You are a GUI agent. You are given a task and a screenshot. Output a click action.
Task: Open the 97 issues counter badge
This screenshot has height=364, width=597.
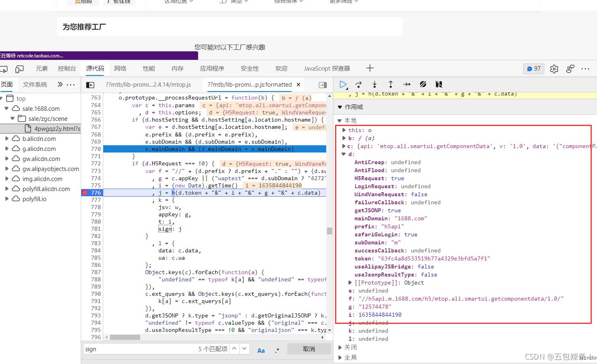pyautogui.click(x=534, y=69)
